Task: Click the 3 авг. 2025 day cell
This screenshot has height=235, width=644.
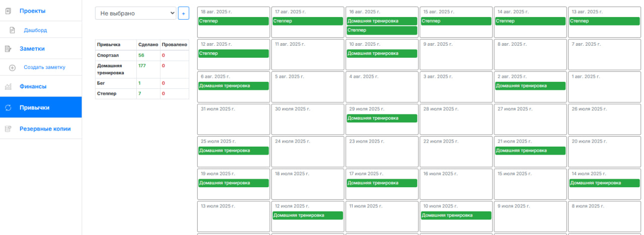Action: pos(456,87)
